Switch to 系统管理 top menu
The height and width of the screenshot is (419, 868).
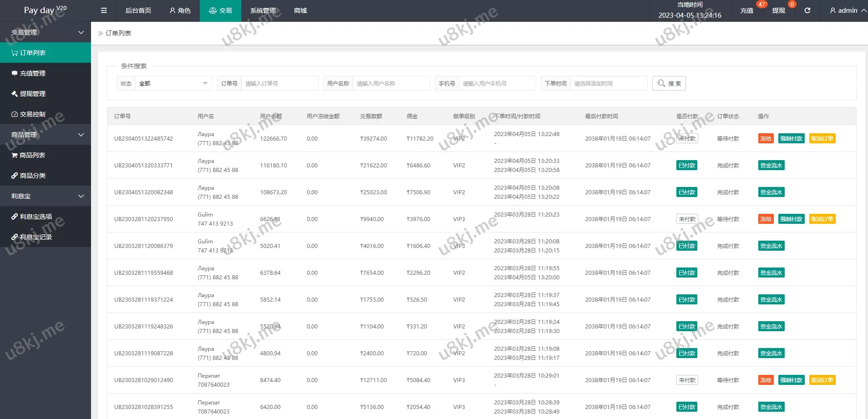click(263, 10)
